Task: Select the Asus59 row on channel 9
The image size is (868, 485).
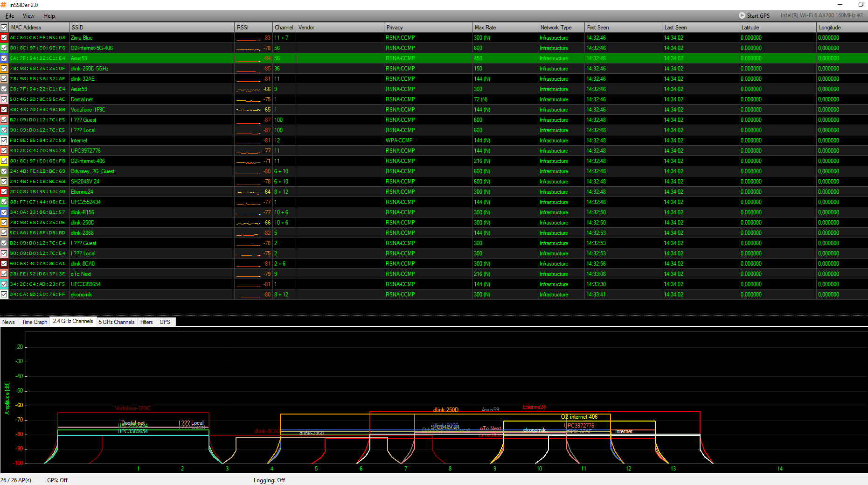Action: click(x=140, y=89)
